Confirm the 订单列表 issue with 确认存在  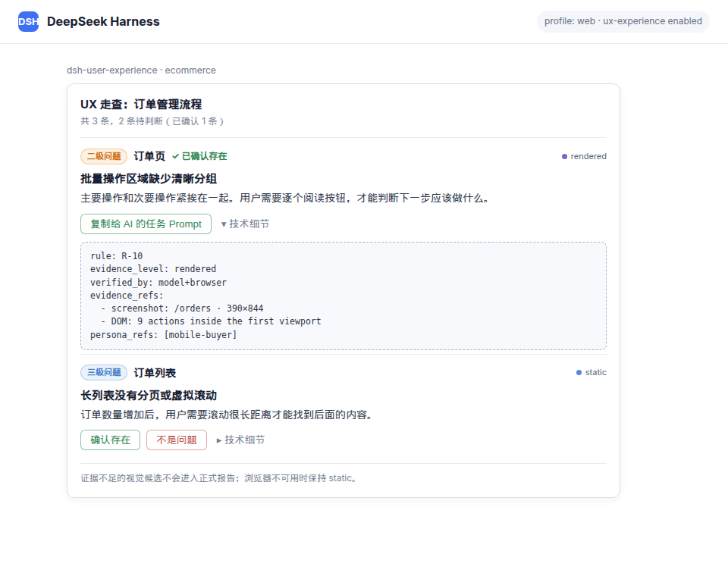tap(110, 440)
